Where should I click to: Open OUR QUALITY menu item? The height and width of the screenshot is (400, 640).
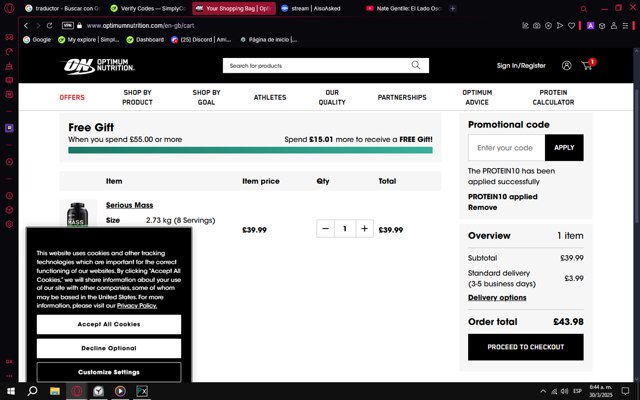tap(332, 97)
